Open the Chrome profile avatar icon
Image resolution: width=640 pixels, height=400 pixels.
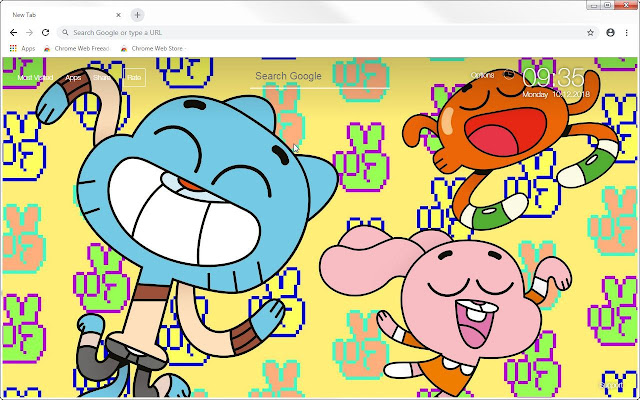(x=610, y=33)
